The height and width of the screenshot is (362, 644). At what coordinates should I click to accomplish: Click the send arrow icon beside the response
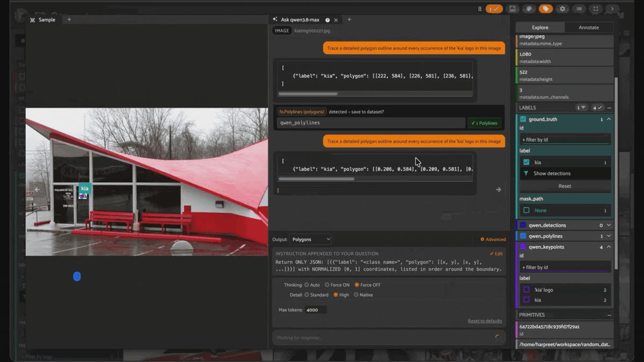point(499,189)
